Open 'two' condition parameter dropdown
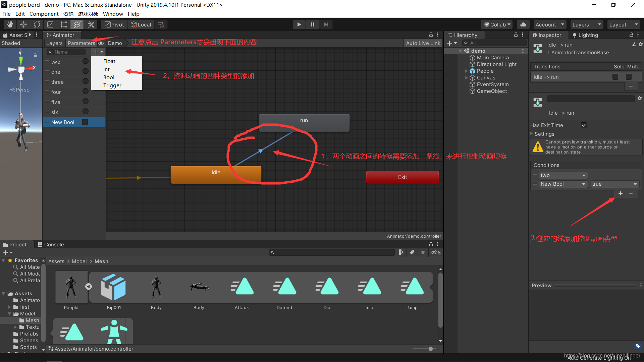This screenshot has width=644, height=362. point(563,175)
